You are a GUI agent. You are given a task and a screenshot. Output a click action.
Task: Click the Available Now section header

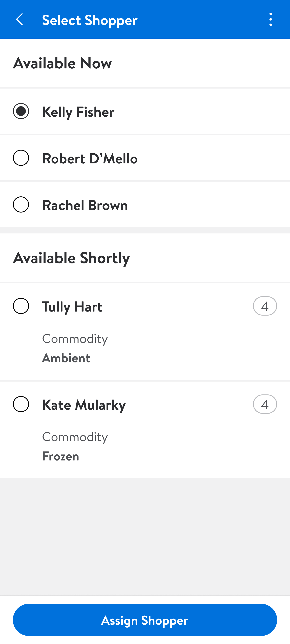click(x=62, y=63)
